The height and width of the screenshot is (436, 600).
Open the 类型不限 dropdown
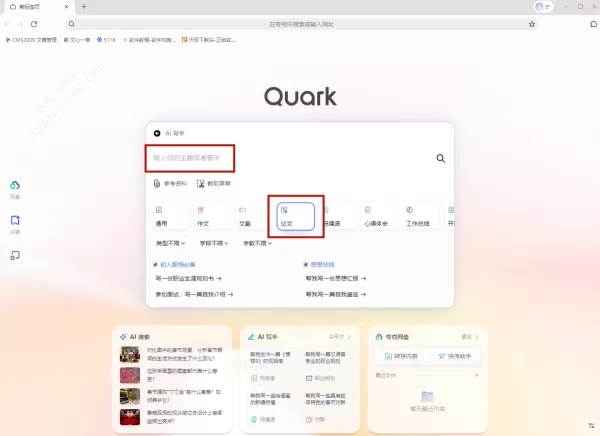pos(170,243)
